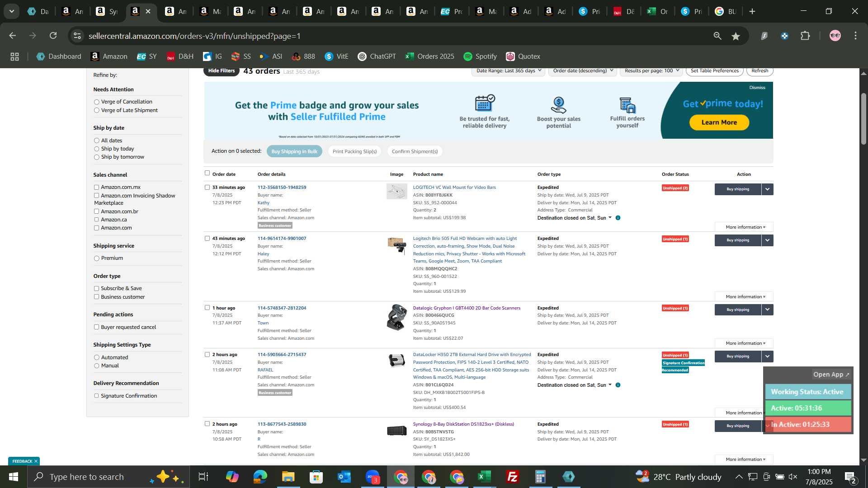Open the Results per page dropdown

pos(651,71)
